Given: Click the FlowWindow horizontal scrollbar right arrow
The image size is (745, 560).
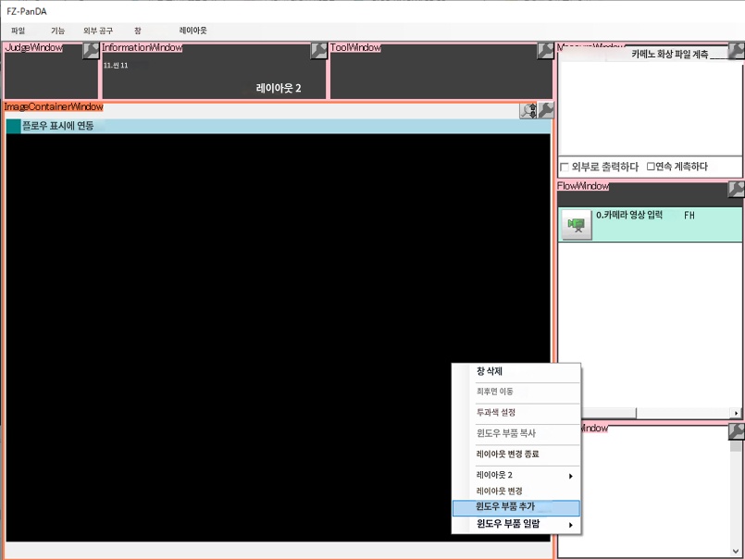Looking at the screenshot, I should point(737,413).
